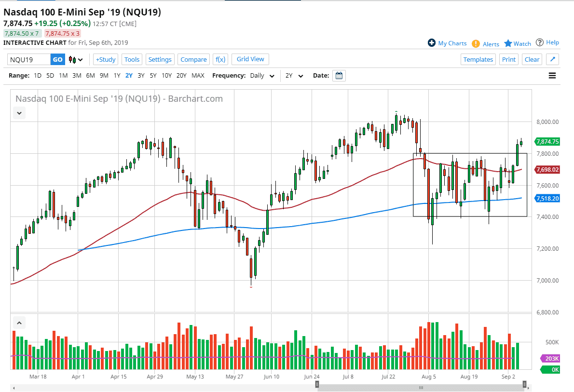
Task: Collapse the volume pane chevron
Action: point(19,323)
